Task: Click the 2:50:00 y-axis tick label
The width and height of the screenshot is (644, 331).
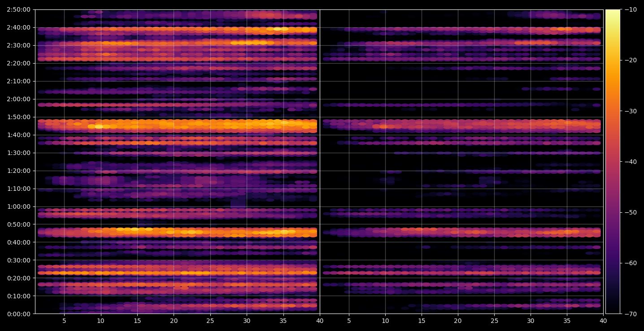Action: point(18,9)
